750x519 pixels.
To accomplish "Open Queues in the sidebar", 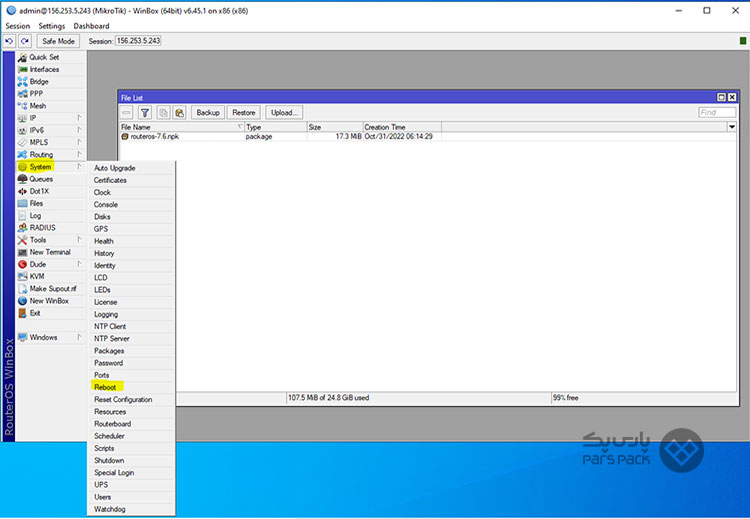I will (51, 179).
